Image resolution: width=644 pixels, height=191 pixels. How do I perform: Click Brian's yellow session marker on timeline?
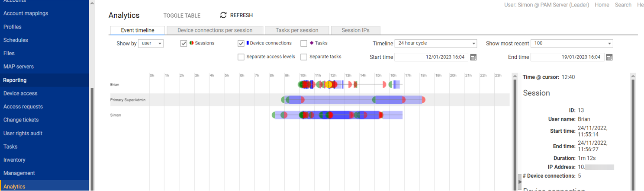(328, 85)
